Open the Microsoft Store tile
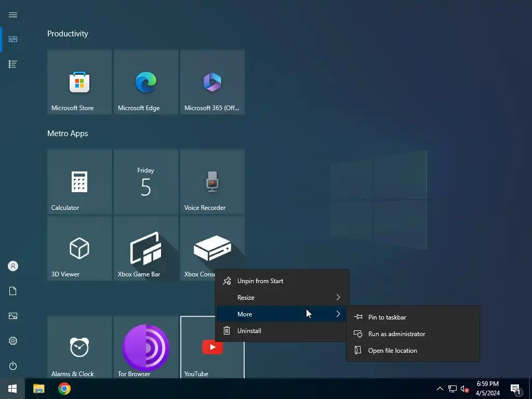Screen dimensions: 532x399 [79, 82]
